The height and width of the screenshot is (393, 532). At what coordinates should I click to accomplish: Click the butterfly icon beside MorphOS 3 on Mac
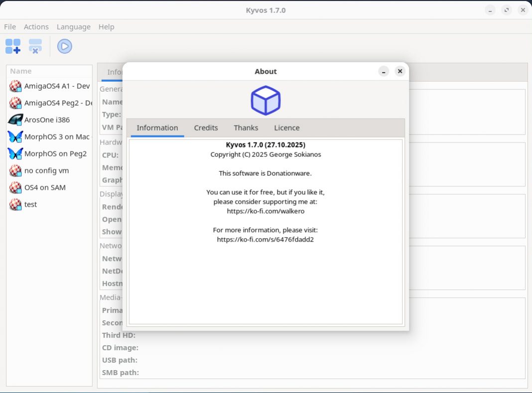pos(15,136)
